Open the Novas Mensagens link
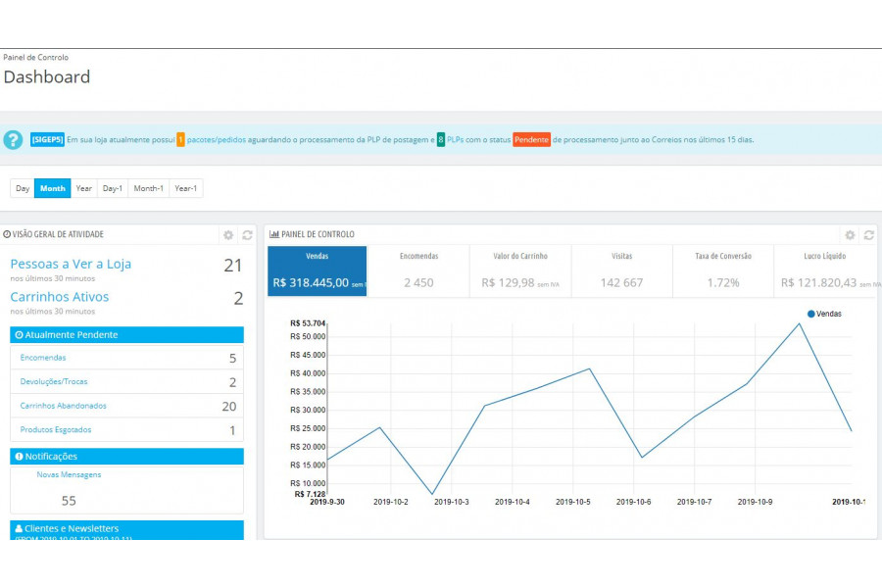This screenshot has height=588, width=882. tap(70, 475)
